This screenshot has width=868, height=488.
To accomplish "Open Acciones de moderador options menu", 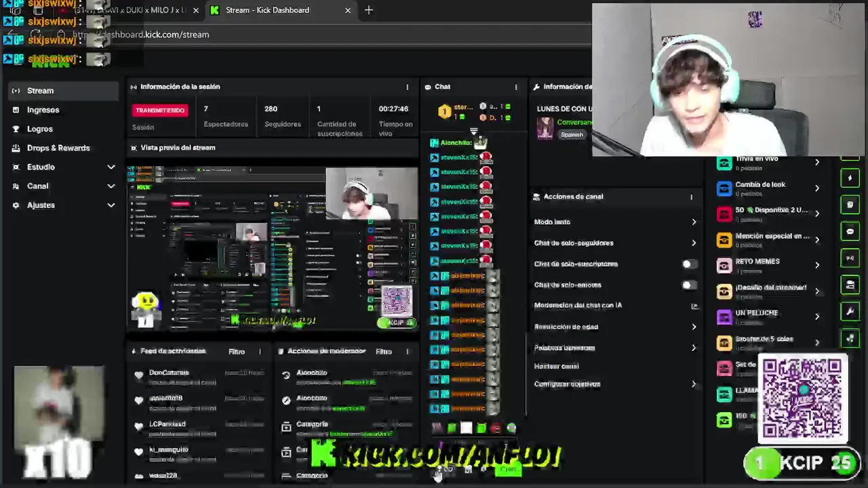I will click(x=407, y=352).
